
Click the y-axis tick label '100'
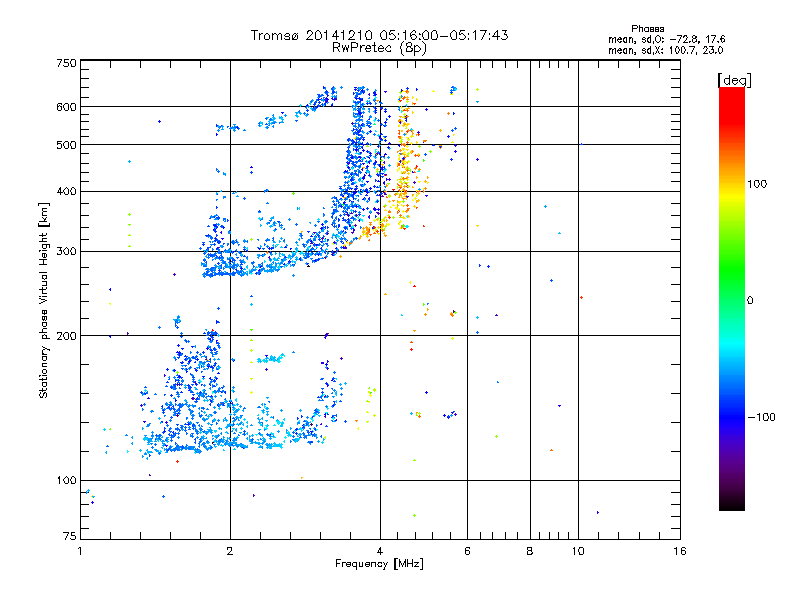pos(66,480)
